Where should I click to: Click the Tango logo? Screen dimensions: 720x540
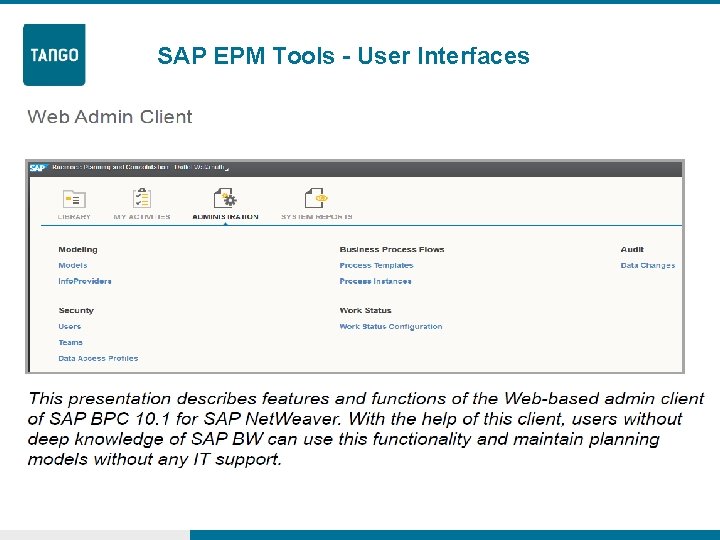(54, 55)
